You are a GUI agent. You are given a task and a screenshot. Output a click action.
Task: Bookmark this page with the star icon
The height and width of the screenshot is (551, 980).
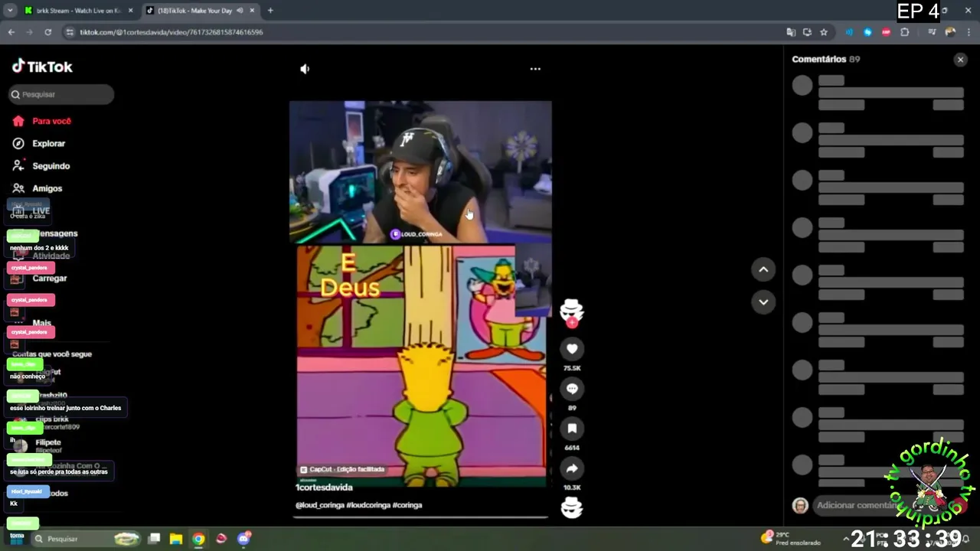click(x=824, y=32)
